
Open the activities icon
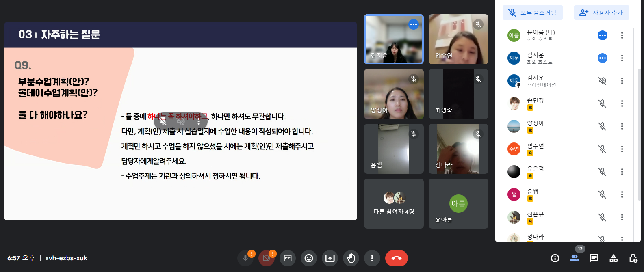(x=614, y=258)
